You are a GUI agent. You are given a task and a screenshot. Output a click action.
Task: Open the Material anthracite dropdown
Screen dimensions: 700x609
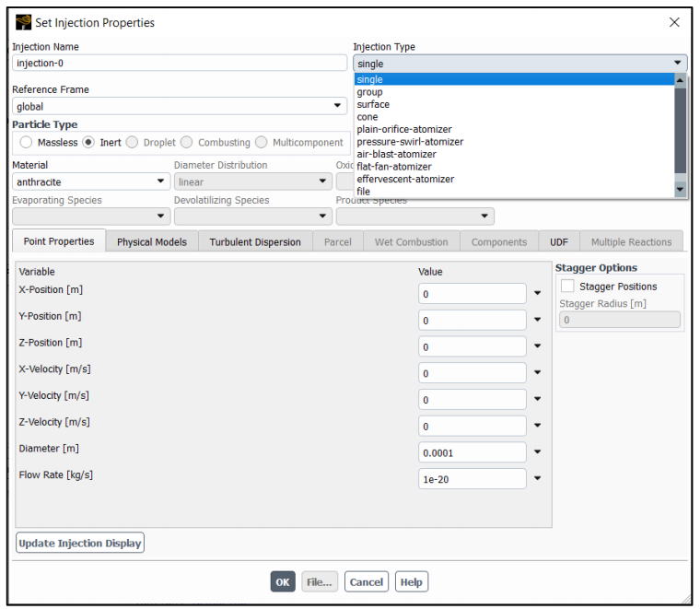click(x=91, y=182)
